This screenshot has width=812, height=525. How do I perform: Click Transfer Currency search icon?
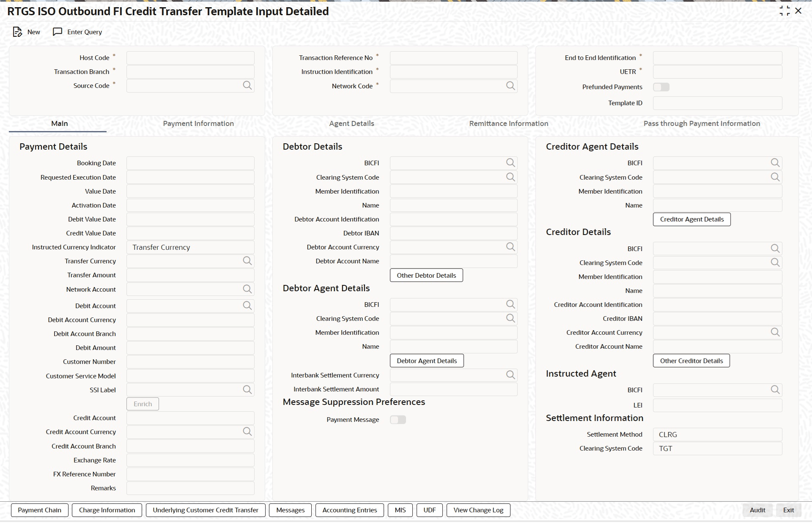point(247,261)
